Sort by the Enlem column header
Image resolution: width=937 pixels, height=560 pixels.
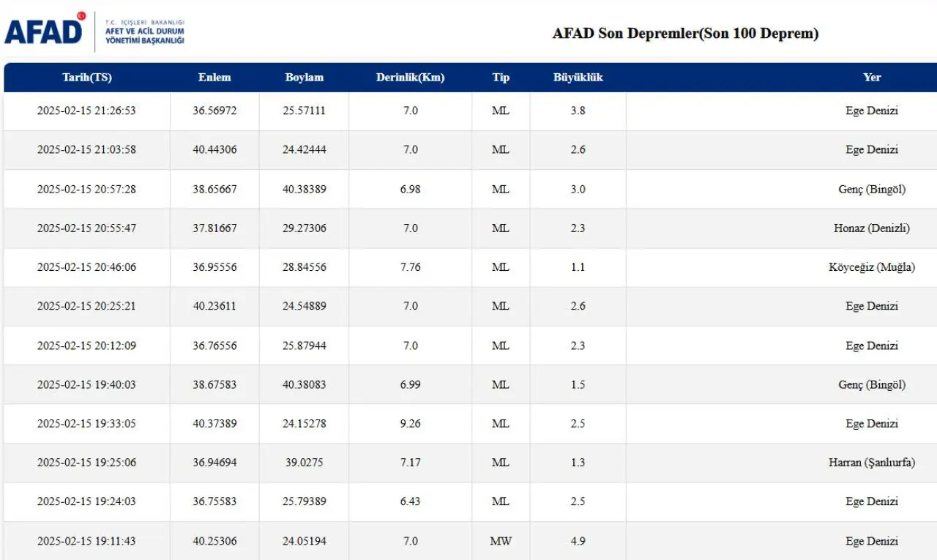214,78
